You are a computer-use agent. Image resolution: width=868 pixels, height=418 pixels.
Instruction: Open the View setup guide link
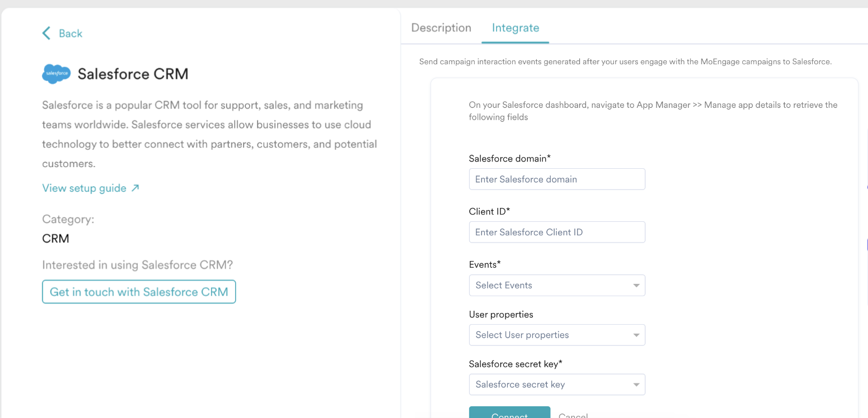pos(84,188)
